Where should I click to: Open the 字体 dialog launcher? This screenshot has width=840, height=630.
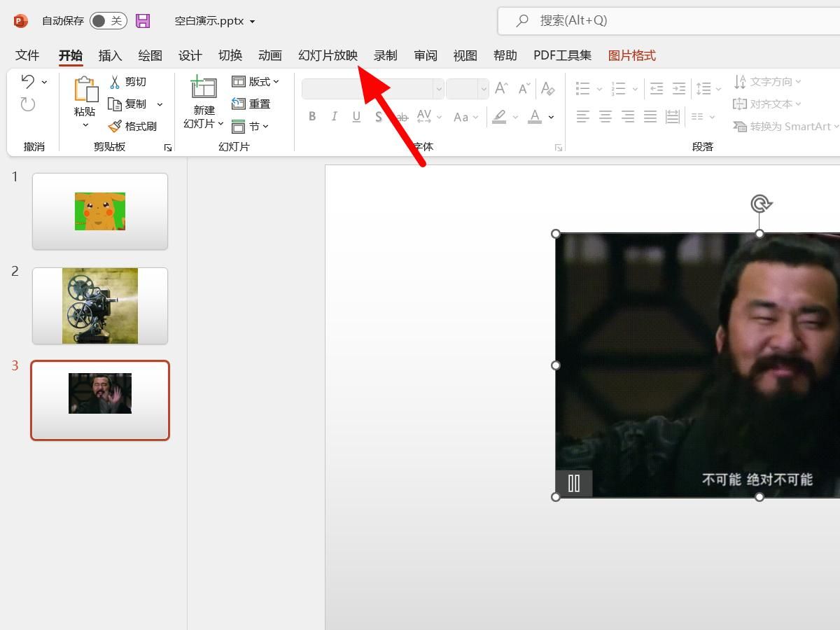[559, 148]
